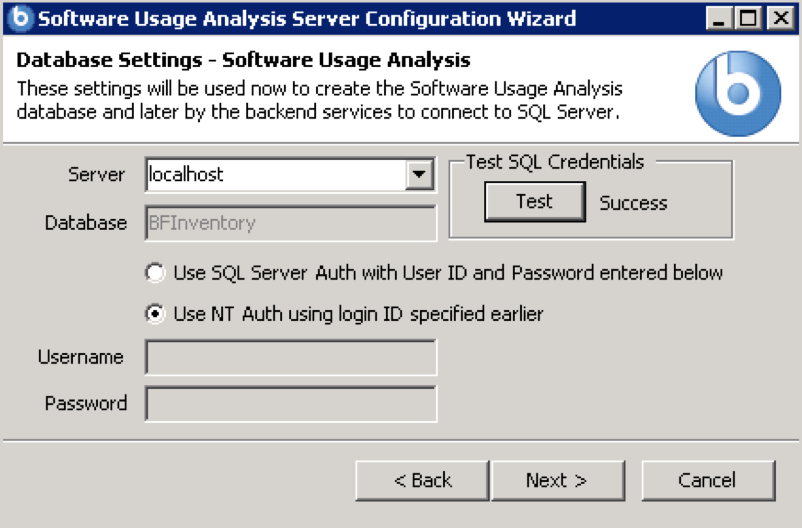Image resolution: width=802 pixels, height=528 pixels.
Task: Click the Username text field
Action: (x=290, y=358)
